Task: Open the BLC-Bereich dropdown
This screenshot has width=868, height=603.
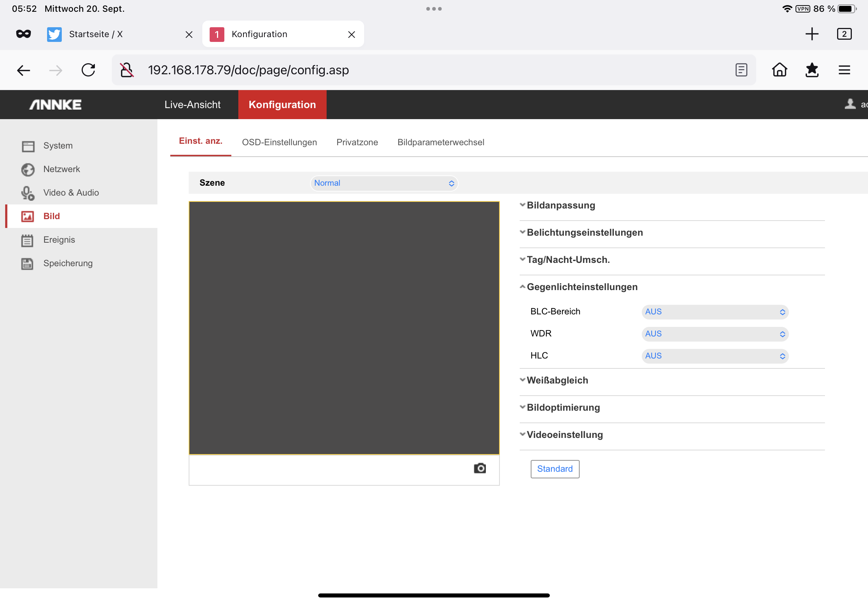Action: tap(714, 312)
